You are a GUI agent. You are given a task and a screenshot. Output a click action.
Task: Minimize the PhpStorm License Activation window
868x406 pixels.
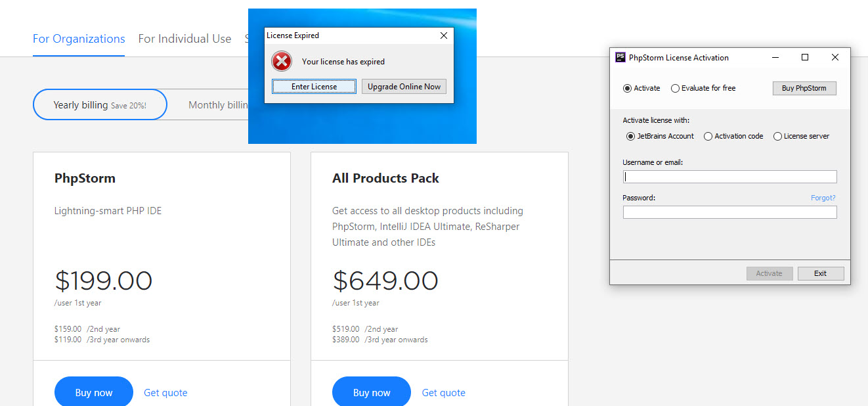[x=775, y=57]
